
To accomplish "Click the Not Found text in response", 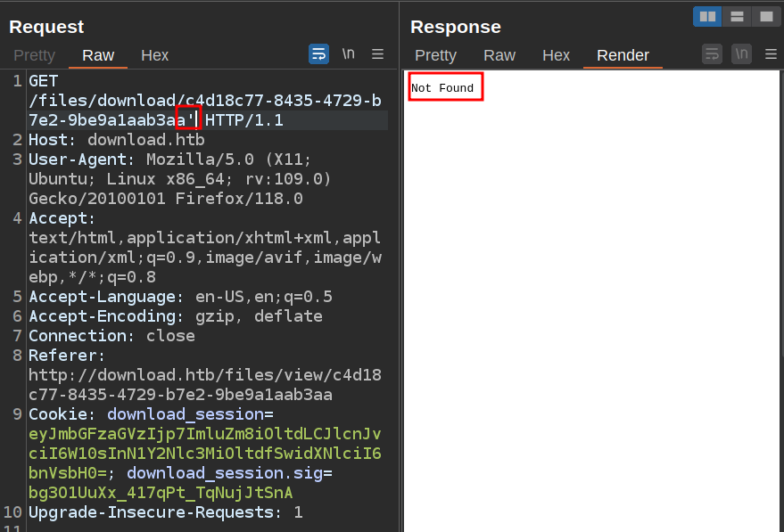I will pos(442,88).
